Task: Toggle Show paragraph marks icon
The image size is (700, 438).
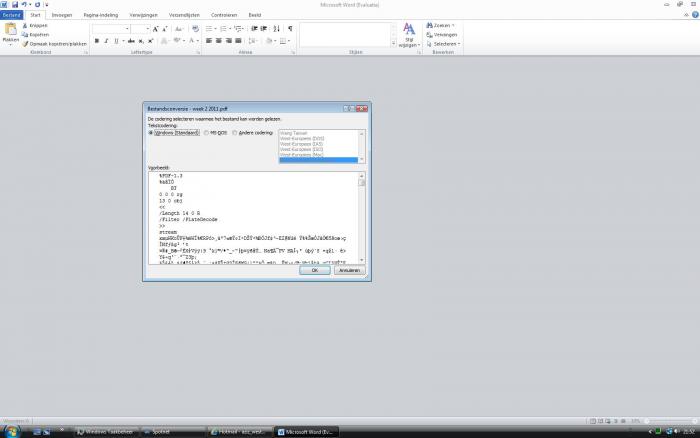Action: click(x=290, y=29)
